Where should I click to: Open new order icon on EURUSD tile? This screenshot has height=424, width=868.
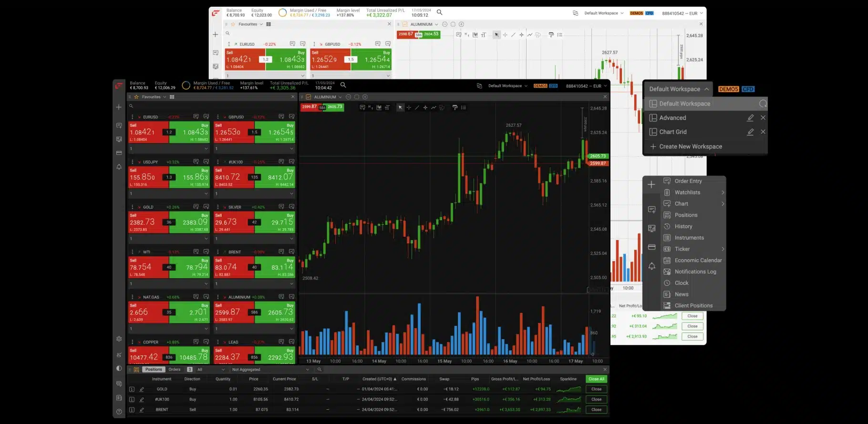click(x=196, y=117)
